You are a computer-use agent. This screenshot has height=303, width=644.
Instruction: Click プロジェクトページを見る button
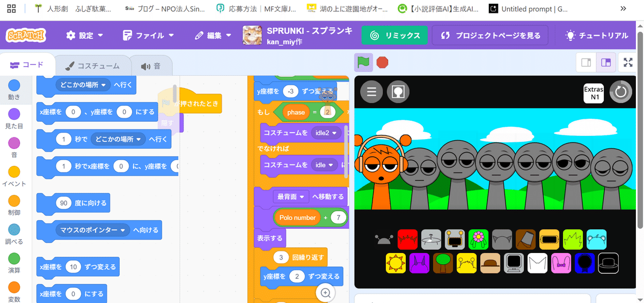[x=490, y=35]
